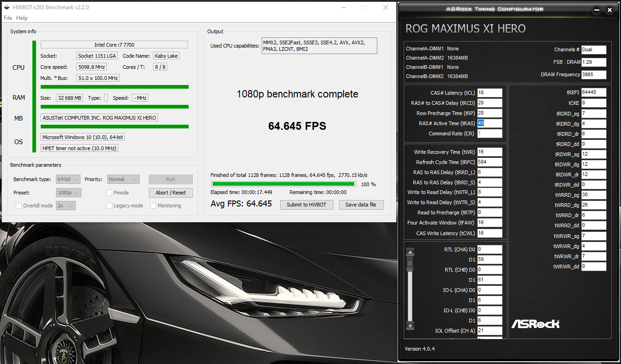This screenshot has height=364, width=621.
Task: Click the FSB : DRAM field showing 1:29
Action: tap(594, 62)
